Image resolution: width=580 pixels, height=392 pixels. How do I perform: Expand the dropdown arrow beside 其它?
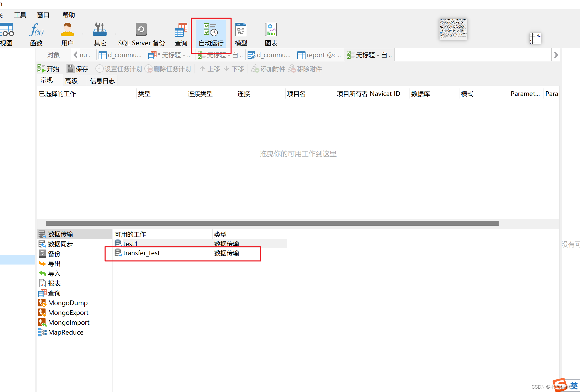tap(115, 34)
